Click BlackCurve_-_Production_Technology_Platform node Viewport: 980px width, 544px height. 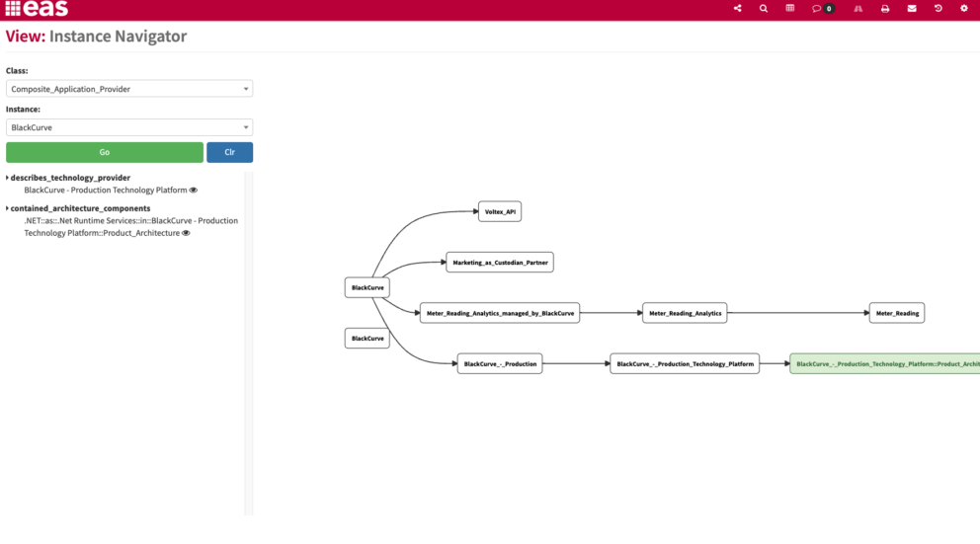(685, 363)
